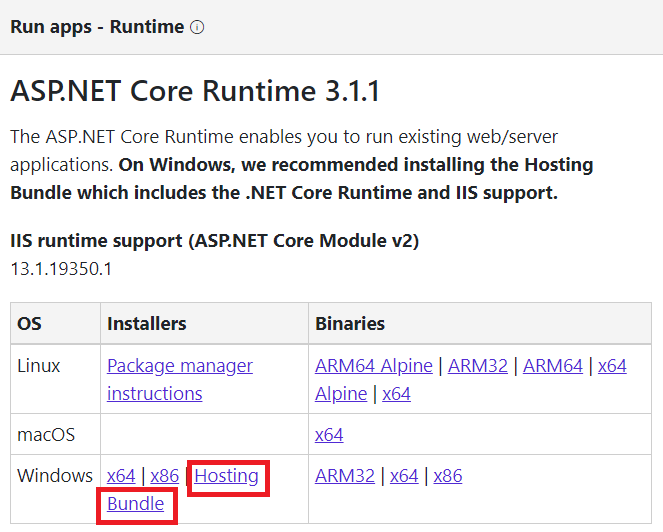Click the Linux x64 binary link after Alpine
Image resolution: width=663 pixels, height=532 pixels.
(x=396, y=394)
